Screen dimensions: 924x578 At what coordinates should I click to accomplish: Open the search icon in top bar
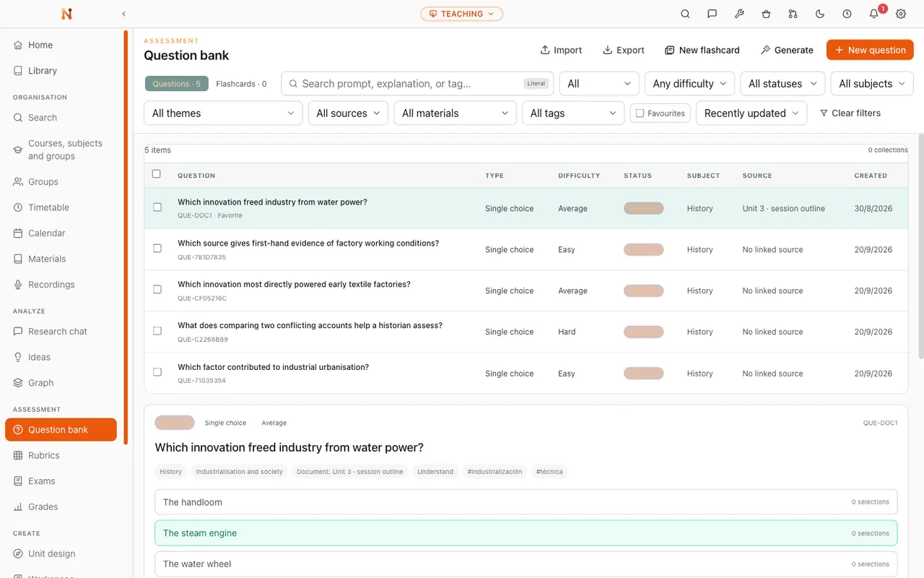[x=685, y=14]
